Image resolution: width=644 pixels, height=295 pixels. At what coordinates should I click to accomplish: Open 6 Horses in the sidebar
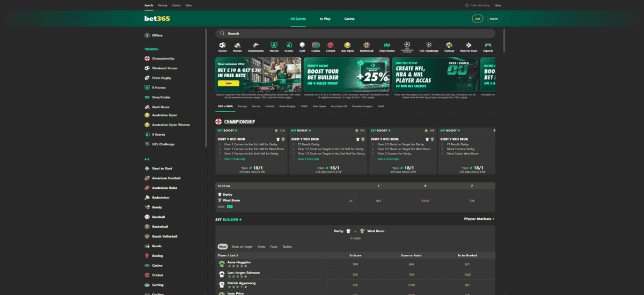tap(155, 87)
